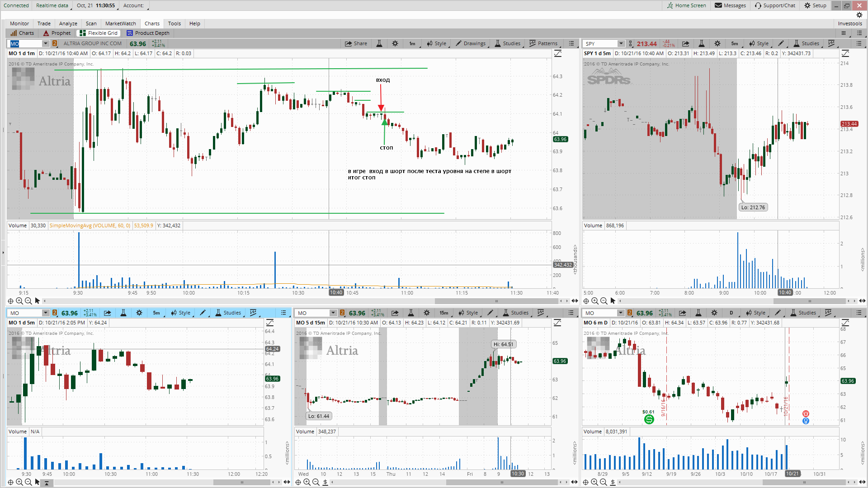Click red earnings phone icon on daily chart
Image resolution: width=868 pixels, height=488 pixels.
(x=806, y=413)
